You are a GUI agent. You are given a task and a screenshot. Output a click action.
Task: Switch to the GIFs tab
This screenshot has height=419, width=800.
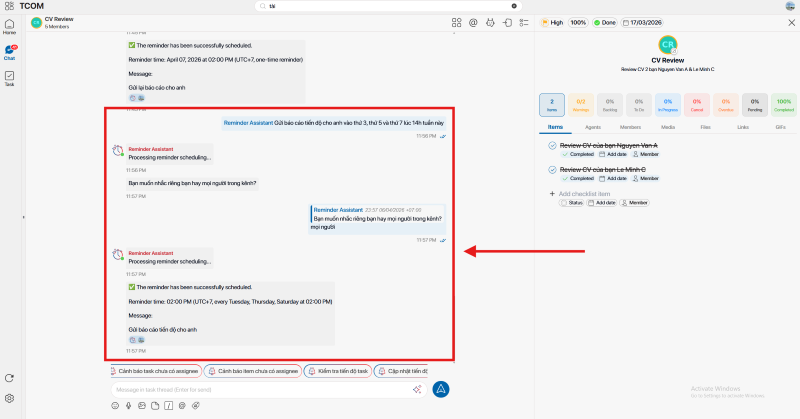point(781,127)
